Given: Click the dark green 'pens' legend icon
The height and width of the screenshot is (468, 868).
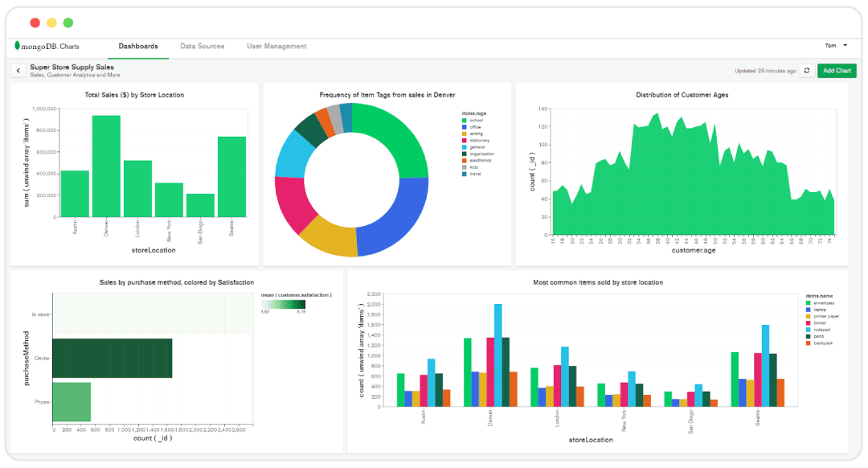Looking at the screenshot, I should [808, 336].
